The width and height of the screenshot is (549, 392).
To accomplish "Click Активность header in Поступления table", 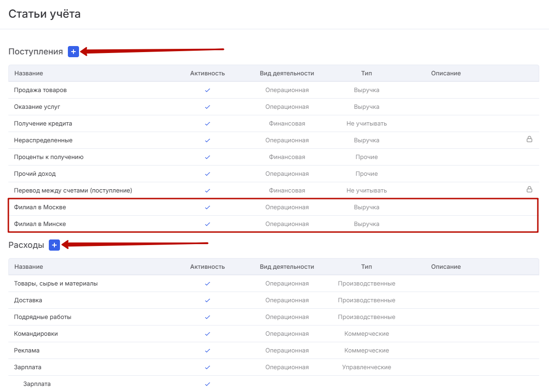I will click(207, 73).
